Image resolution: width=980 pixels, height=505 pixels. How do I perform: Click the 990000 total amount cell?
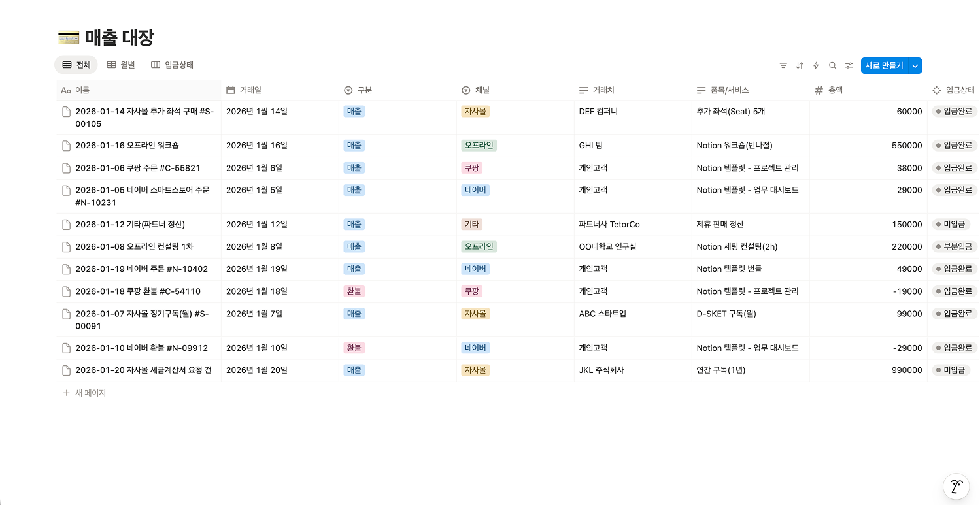click(909, 370)
